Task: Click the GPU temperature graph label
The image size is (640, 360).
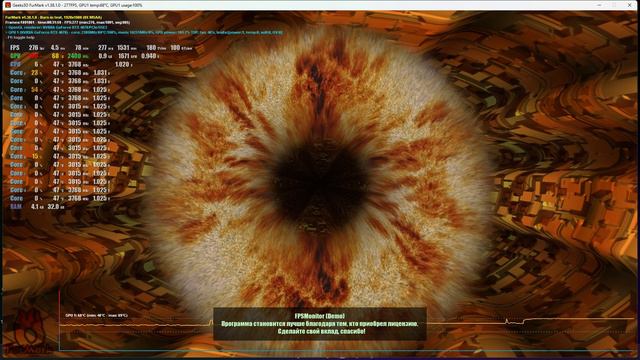Action: click(96, 316)
